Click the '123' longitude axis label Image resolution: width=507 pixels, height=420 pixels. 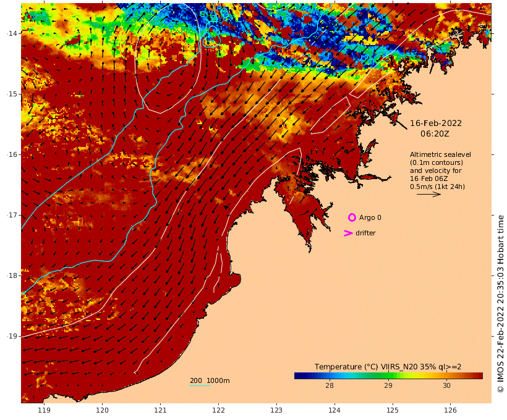276,410
